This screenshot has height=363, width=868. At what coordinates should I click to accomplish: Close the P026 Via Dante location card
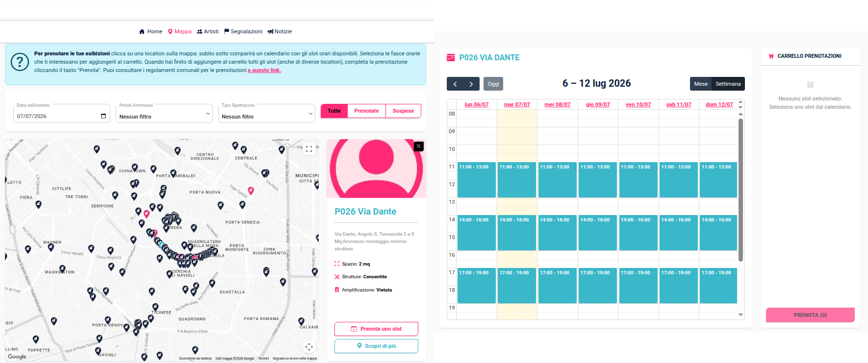click(x=418, y=146)
